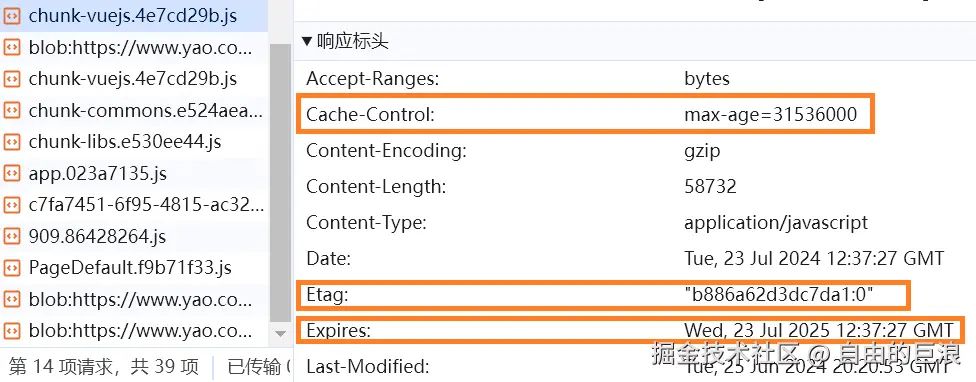Click the icon next to c7fa7451-6f95-4815 request
Viewport: 976px width, 382px height.
[12, 205]
